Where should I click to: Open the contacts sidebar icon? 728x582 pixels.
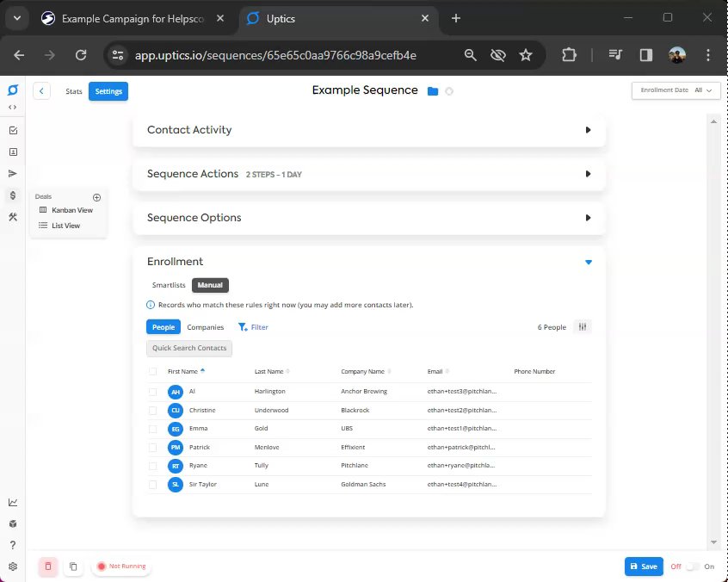13,152
